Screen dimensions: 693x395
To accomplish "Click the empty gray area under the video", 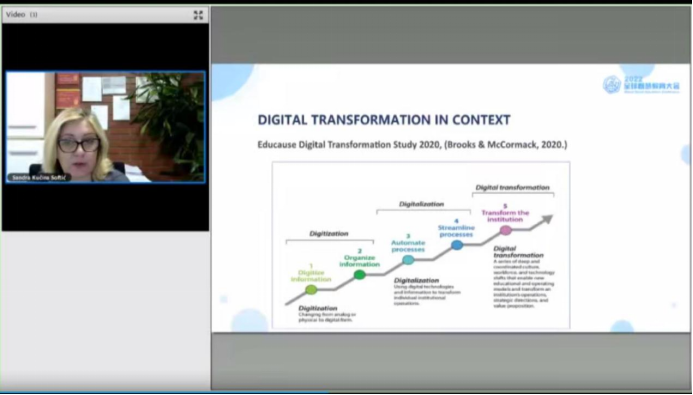I will coord(105,309).
